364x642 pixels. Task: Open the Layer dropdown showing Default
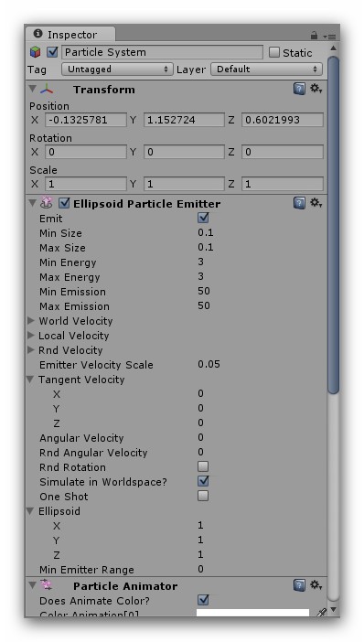point(266,70)
